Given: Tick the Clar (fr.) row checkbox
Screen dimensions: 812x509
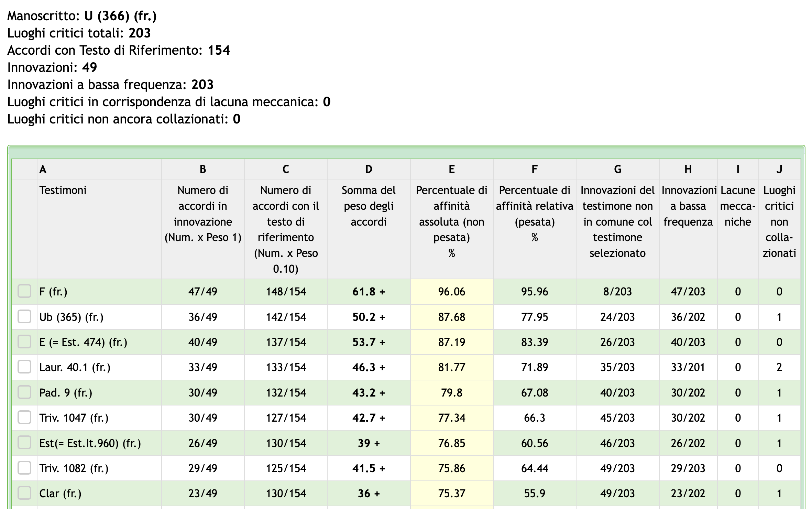Looking at the screenshot, I should point(24,493).
